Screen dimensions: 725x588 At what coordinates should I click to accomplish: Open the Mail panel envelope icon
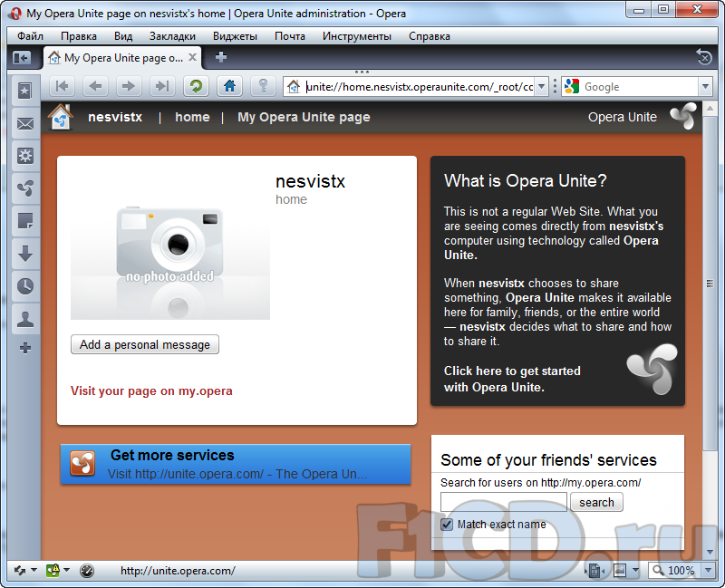pos(25,123)
